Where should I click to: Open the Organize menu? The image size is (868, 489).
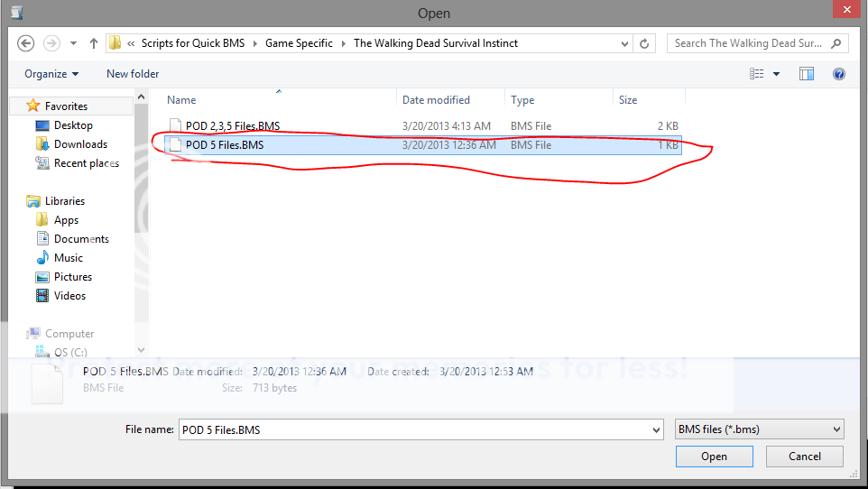[x=51, y=74]
